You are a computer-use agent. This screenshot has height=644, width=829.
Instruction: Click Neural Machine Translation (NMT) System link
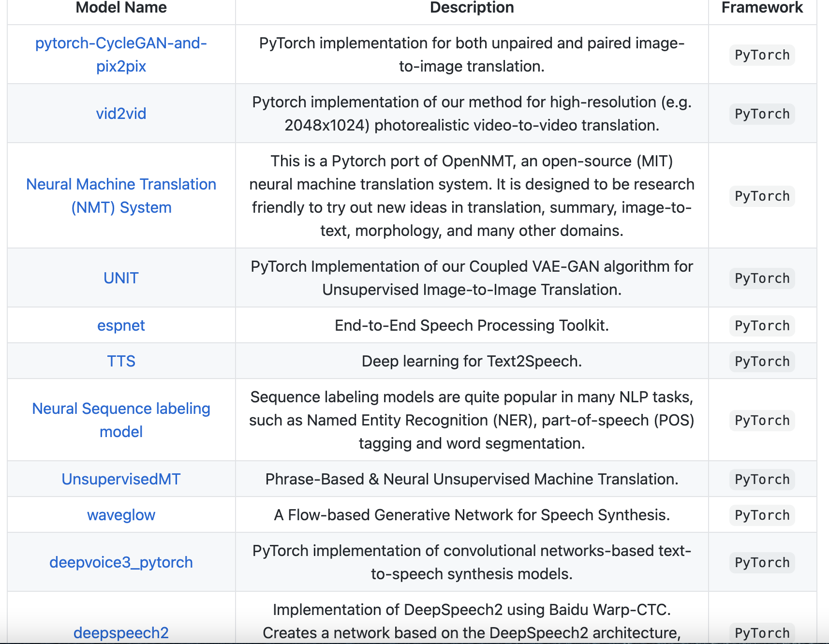pyautogui.click(x=121, y=195)
